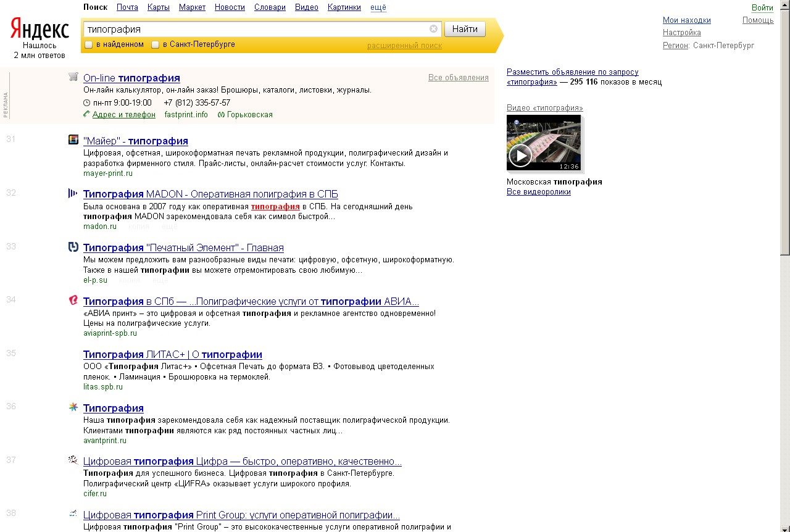Click the Найти search button
This screenshot has height=532, width=790.
[x=465, y=29]
